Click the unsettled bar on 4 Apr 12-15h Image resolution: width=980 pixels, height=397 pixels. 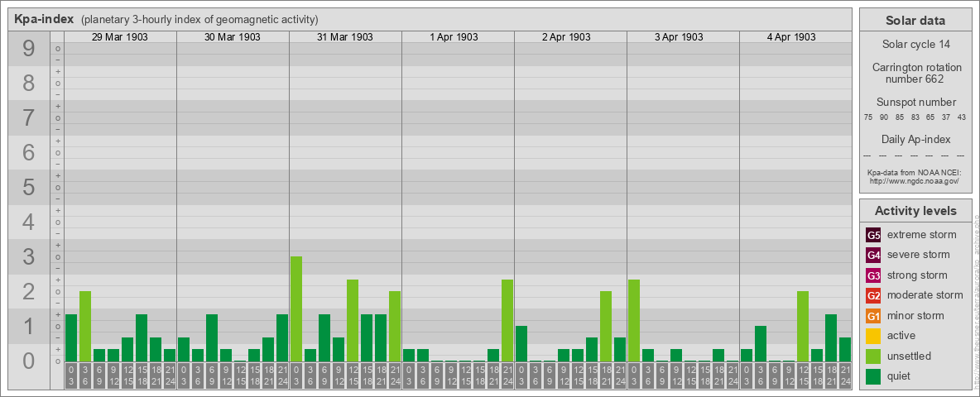tap(803, 327)
